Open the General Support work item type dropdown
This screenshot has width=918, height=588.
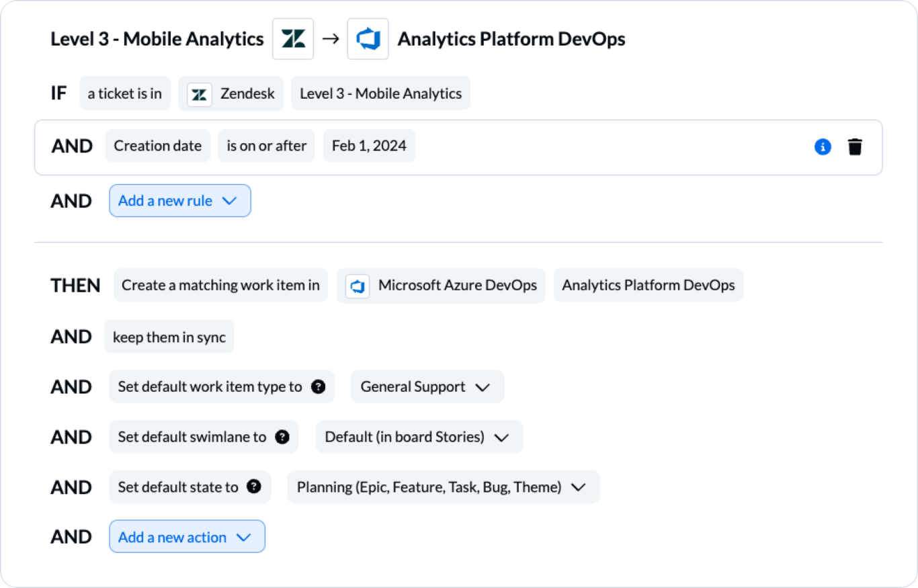coord(427,386)
